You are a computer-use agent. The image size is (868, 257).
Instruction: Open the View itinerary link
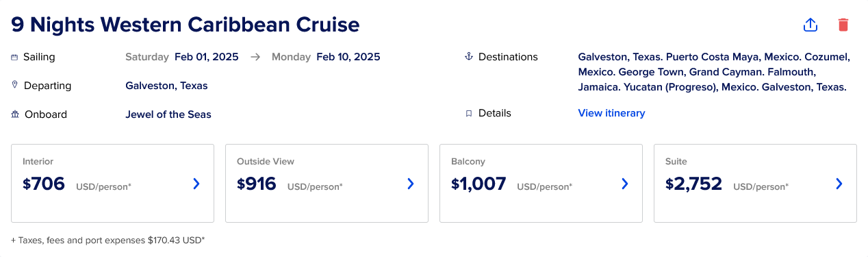pyautogui.click(x=611, y=113)
